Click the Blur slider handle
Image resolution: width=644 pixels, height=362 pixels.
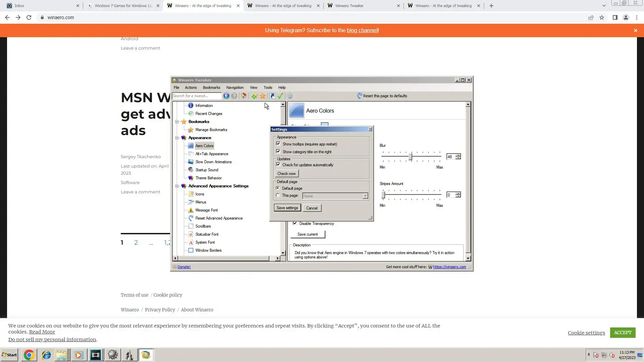click(x=410, y=157)
